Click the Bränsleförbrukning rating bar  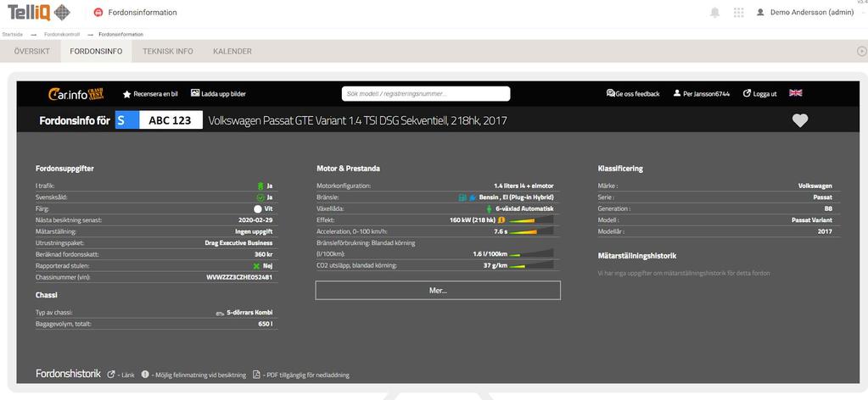(x=531, y=254)
